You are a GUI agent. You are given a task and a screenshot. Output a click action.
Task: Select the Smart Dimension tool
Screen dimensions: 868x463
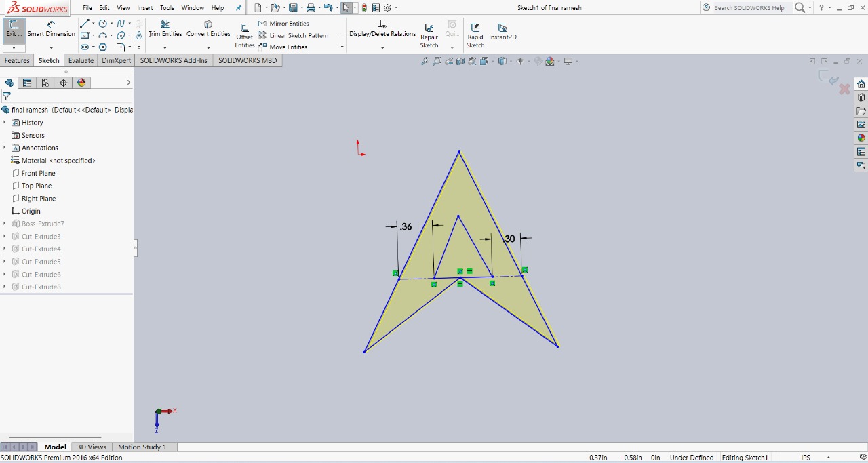coord(51,29)
